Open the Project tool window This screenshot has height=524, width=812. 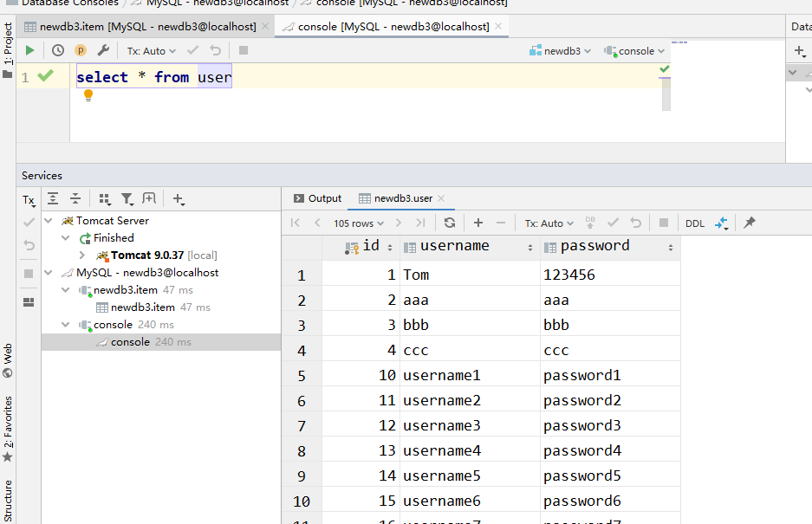pos(8,49)
